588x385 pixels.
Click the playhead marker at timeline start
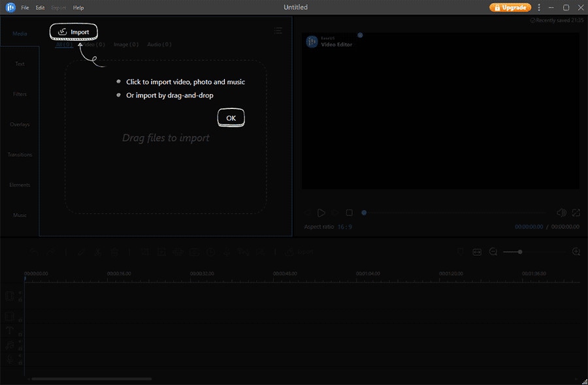click(25, 279)
